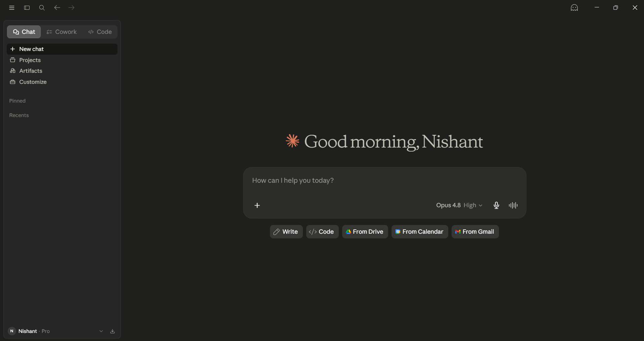Open Artifacts in the sidebar
The height and width of the screenshot is (341, 644).
coord(62,71)
